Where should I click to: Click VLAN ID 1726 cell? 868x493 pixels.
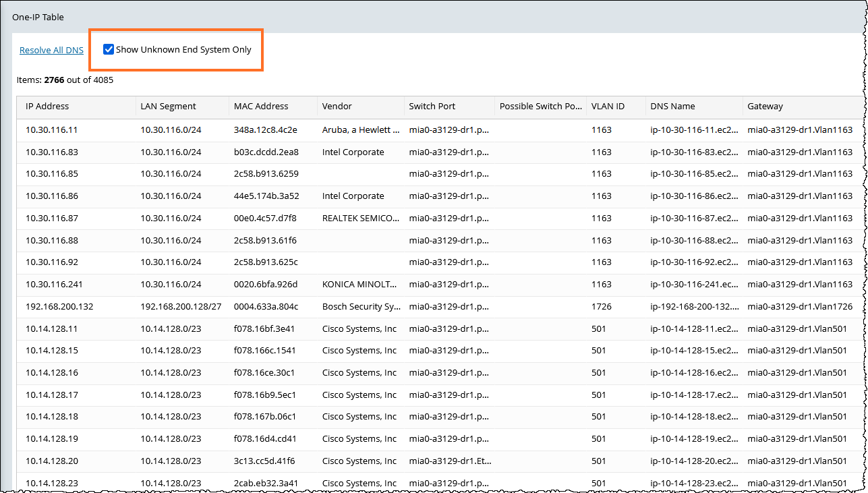coord(602,307)
